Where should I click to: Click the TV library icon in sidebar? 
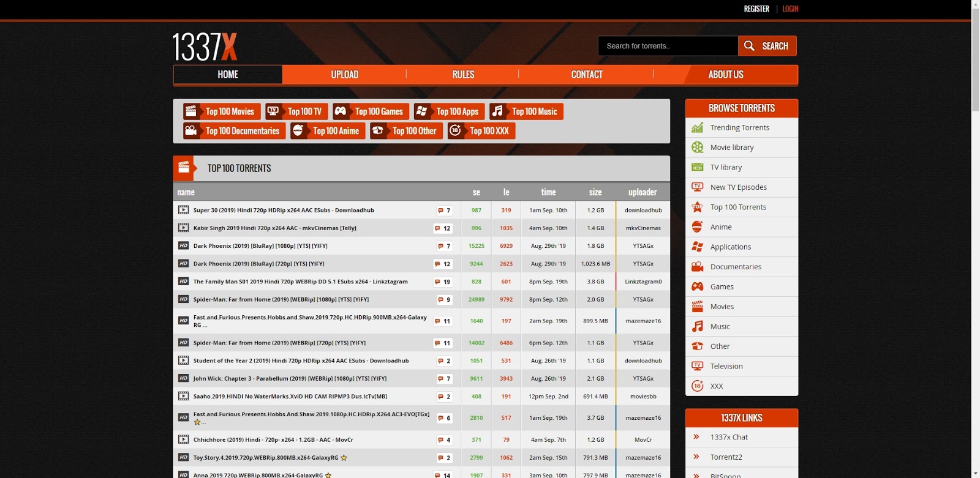click(x=697, y=167)
